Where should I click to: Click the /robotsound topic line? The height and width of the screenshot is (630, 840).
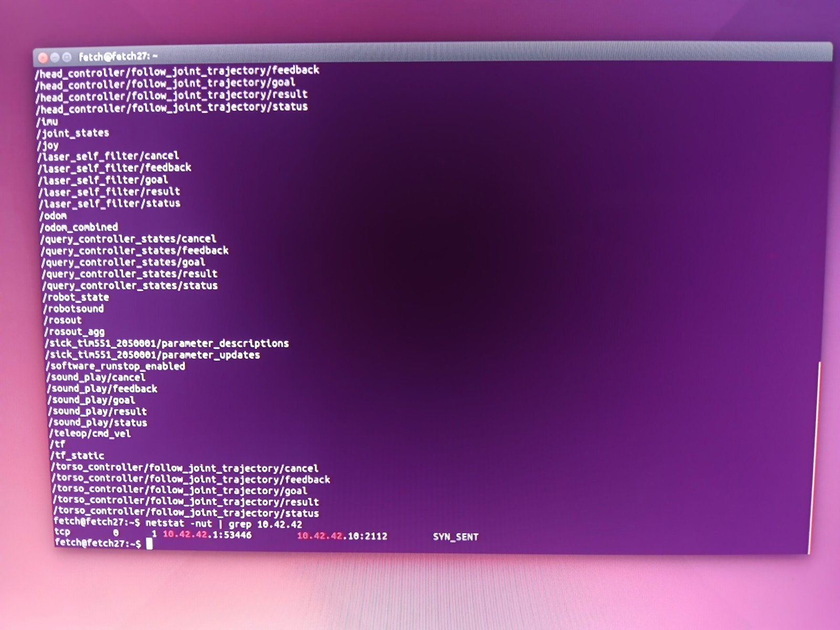(73, 309)
